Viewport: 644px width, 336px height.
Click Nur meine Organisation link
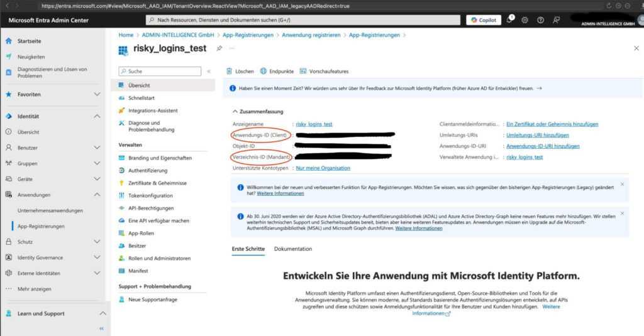click(323, 168)
